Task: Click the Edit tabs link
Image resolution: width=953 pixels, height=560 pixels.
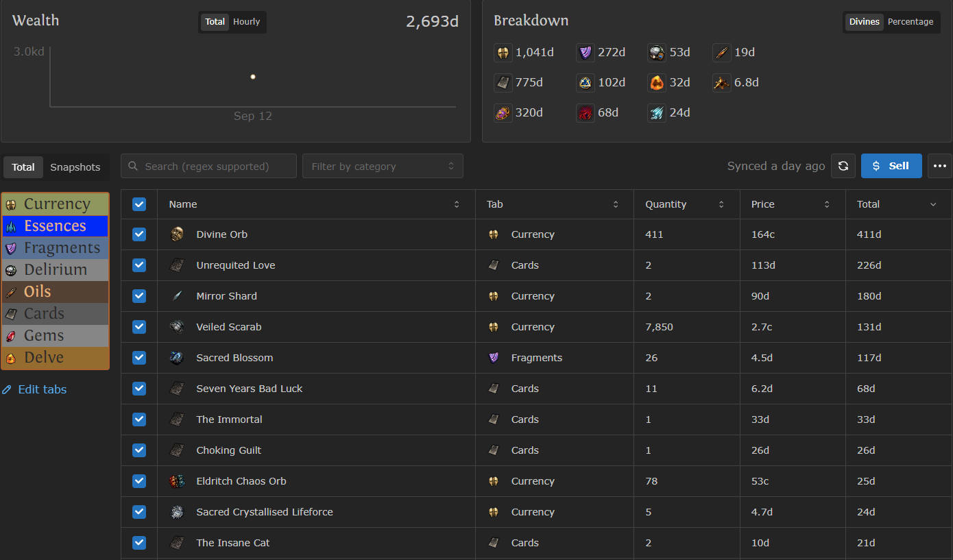Action: (x=42, y=389)
